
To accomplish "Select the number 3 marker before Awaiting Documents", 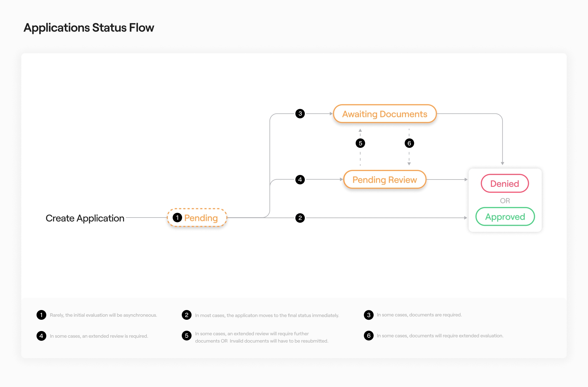I will (x=300, y=114).
